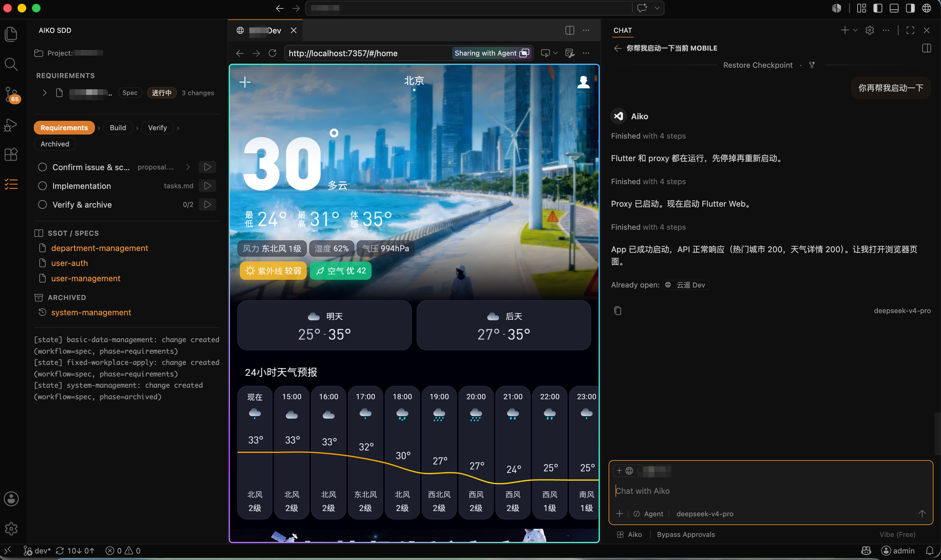Click the browser forward arrow

pos(256,53)
